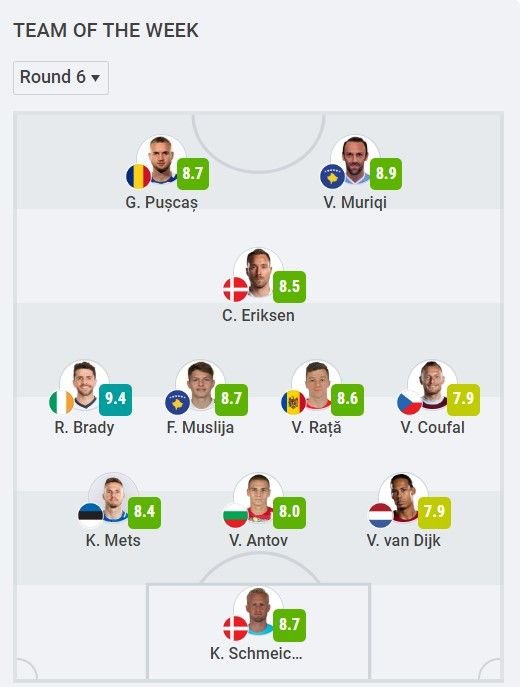Click the Bulgaria flag beside V. Antov
This screenshot has height=687, width=520.
(x=236, y=515)
